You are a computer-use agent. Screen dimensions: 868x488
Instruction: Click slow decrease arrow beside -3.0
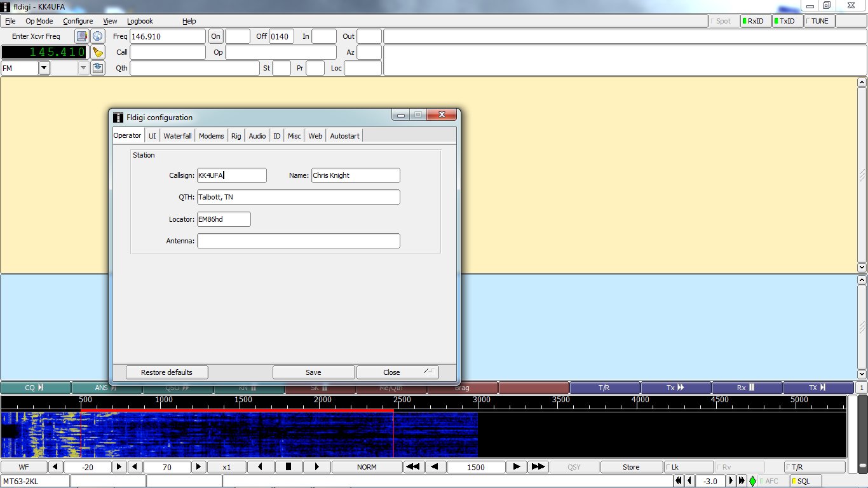(689, 481)
